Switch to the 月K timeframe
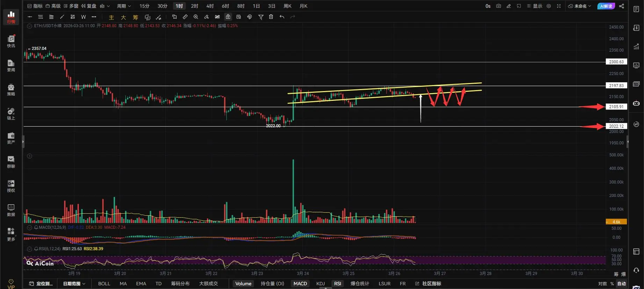 pos(304,6)
